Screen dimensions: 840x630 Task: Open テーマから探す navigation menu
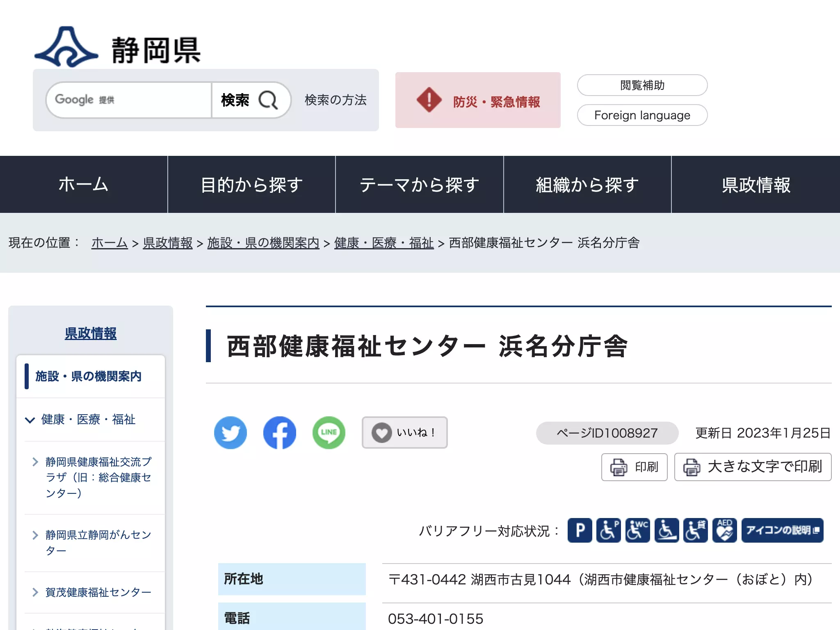(x=420, y=185)
